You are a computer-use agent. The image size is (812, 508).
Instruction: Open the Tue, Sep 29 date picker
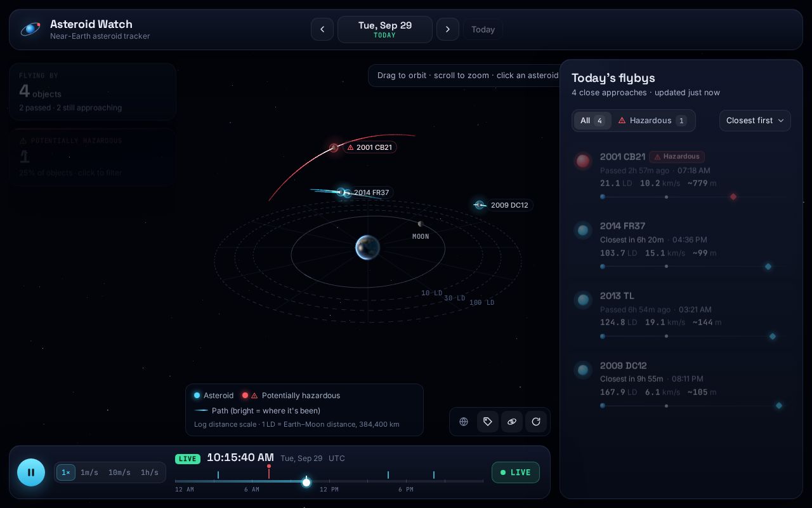385,29
